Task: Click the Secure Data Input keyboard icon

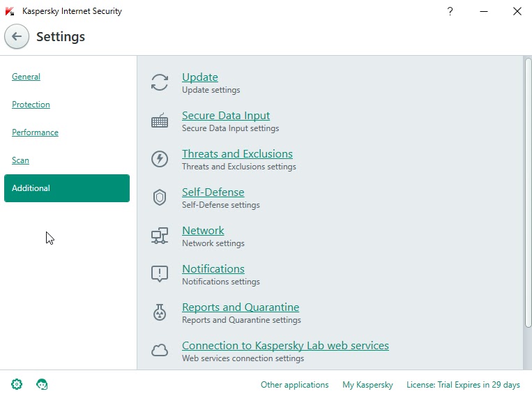Action: point(160,120)
